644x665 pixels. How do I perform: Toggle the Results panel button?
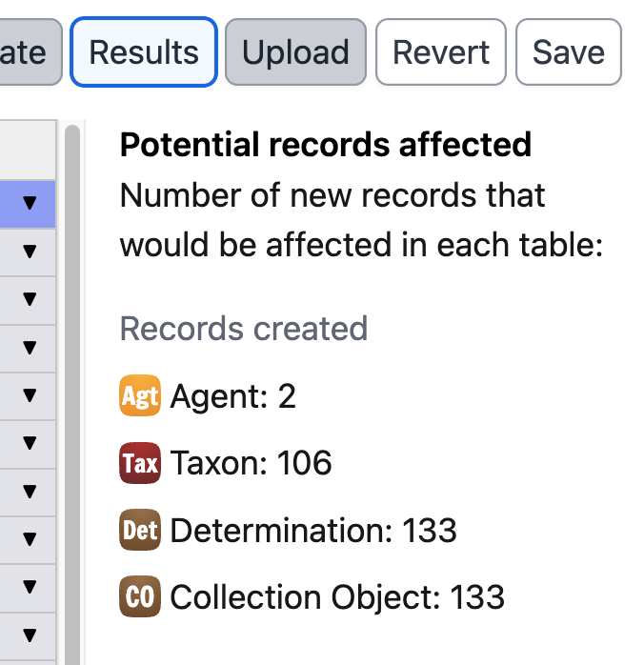coord(144,51)
